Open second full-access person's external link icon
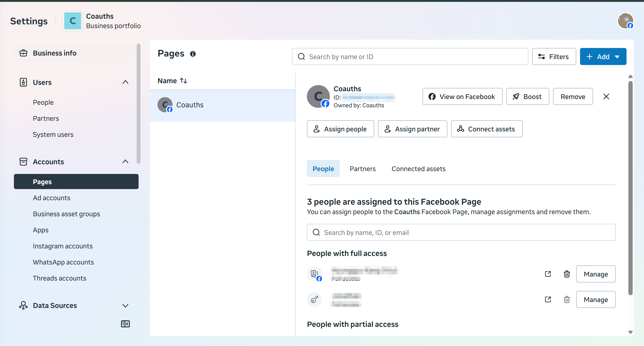 tap(548, 299)
